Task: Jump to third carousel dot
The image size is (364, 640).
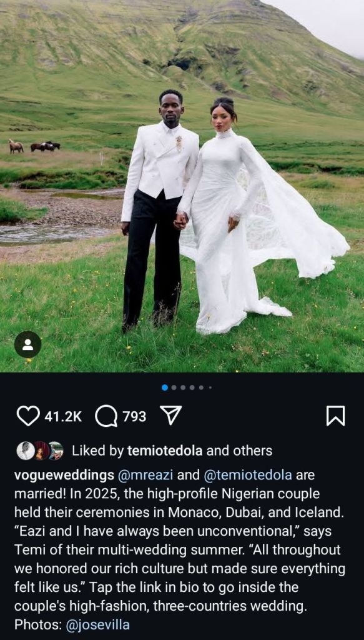Action: coord(183,387)
